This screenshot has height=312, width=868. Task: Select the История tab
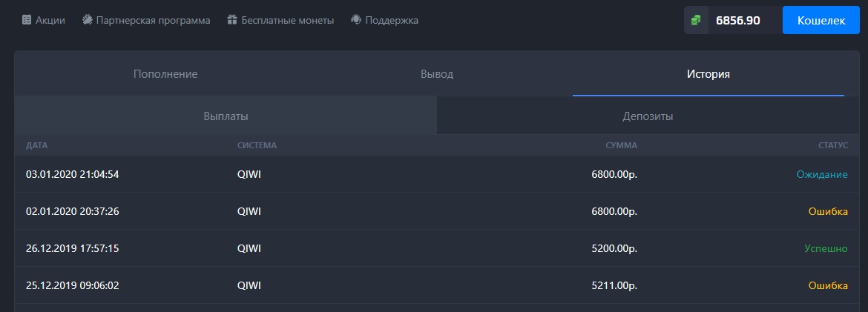708,74
